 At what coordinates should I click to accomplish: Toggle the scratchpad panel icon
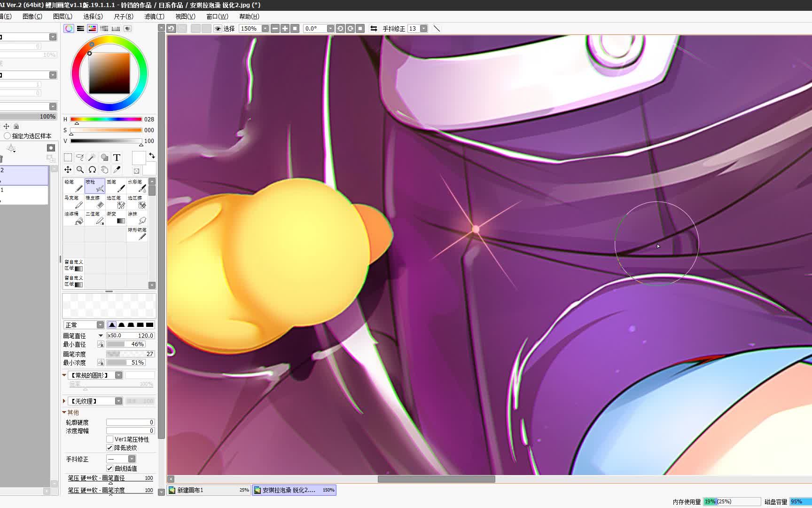[127, 29]
